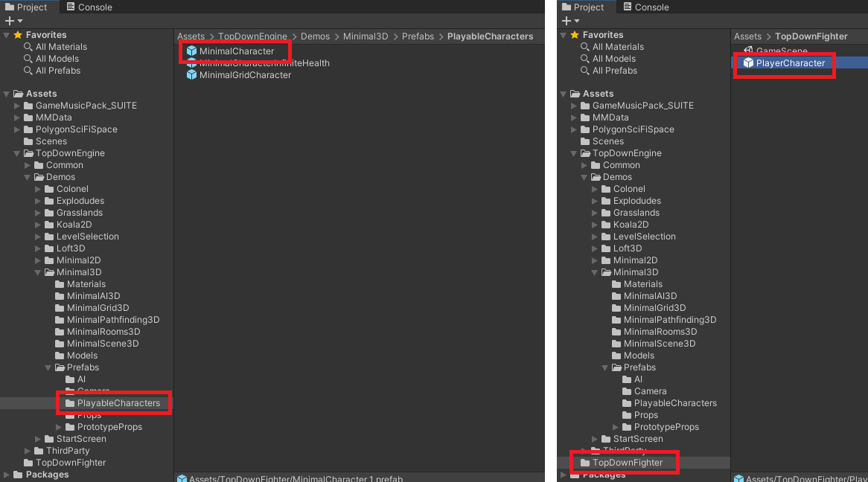This screenshot has height=482, width=868.
Task: Expand PolygonSciFiSpace folder in left panel
Action: point(17,129)
